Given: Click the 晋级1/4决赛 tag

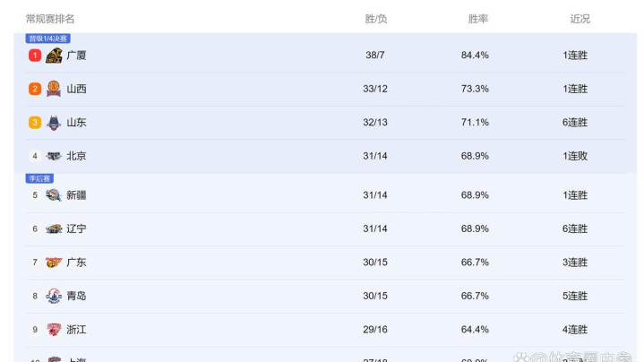Looking at the screenshot, I should [47, 39].
